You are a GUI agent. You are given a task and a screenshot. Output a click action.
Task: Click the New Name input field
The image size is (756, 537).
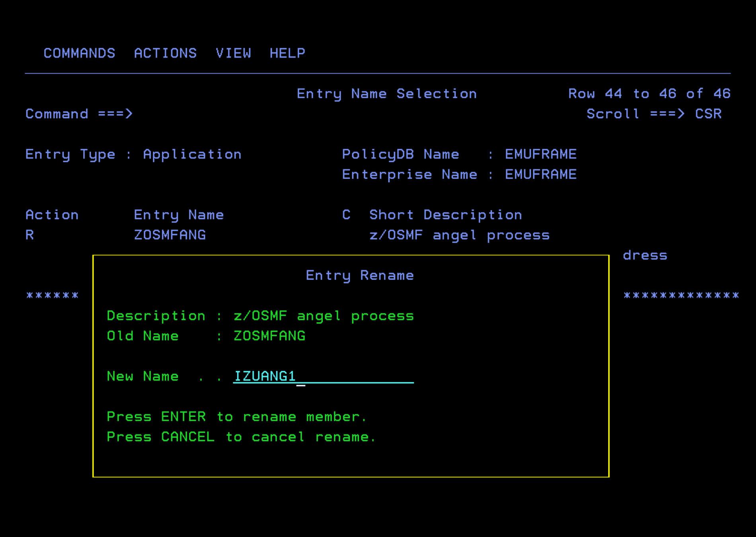322,376
